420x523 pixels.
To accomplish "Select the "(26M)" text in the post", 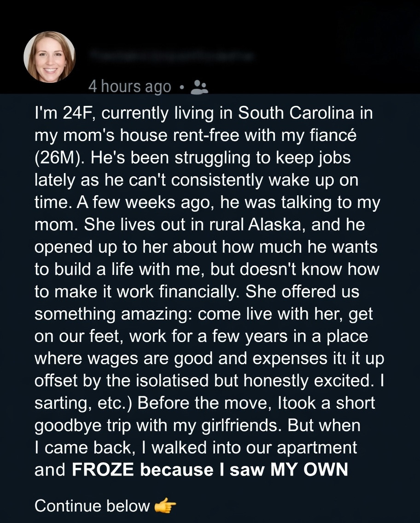I will [59, 157].
